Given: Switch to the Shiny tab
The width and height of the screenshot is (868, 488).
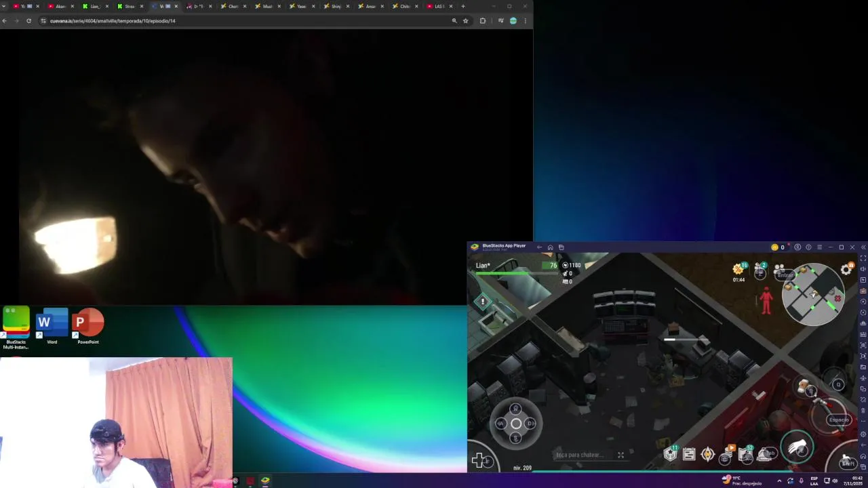Looking at the screenshot, I should click(336, 6).
